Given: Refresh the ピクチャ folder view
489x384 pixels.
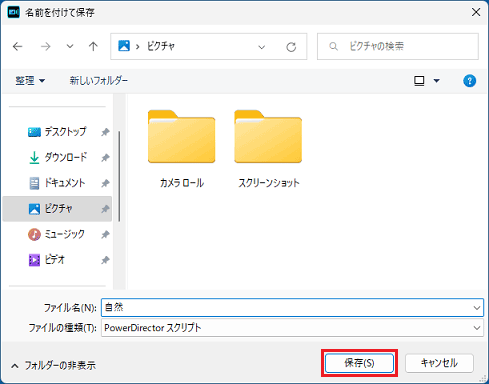Looking at the screenshot, I should (x=291, y=47).
